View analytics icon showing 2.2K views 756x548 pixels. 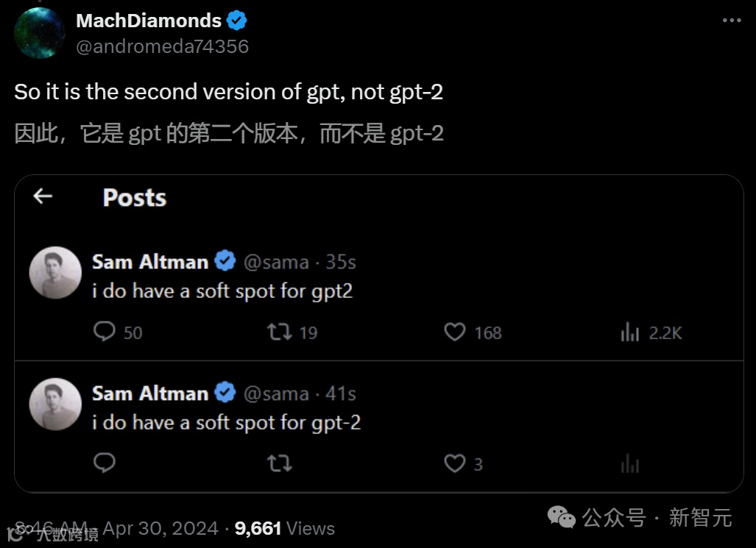[x=630, y=333]
